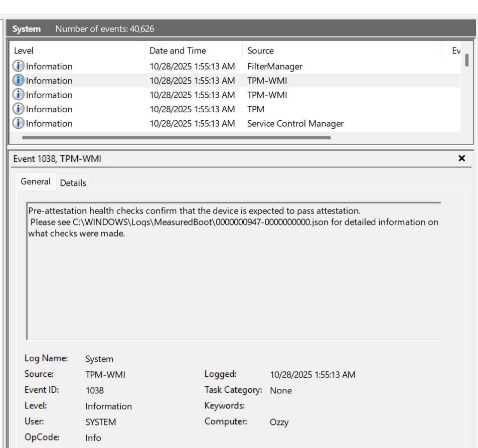This screenshot has width=478, height=448.
Task: Switch to the Details tab
Action: pos(73,183)
